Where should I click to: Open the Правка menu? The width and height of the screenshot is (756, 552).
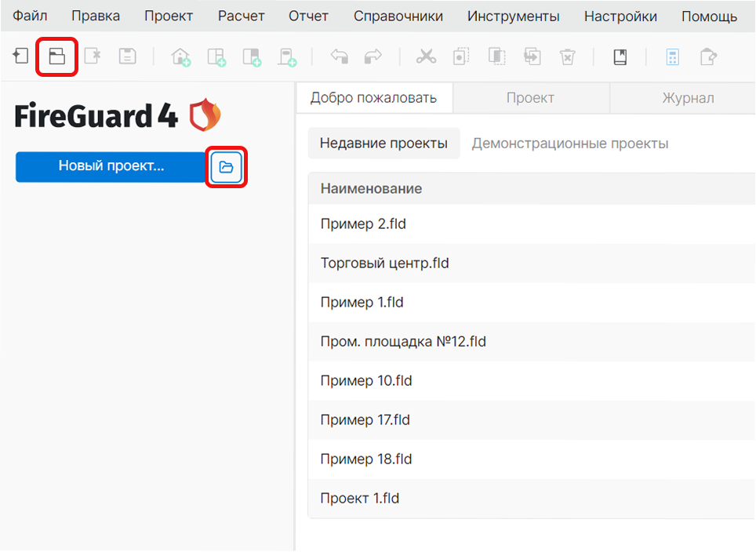pyautogui.click(x=96, y=16)
